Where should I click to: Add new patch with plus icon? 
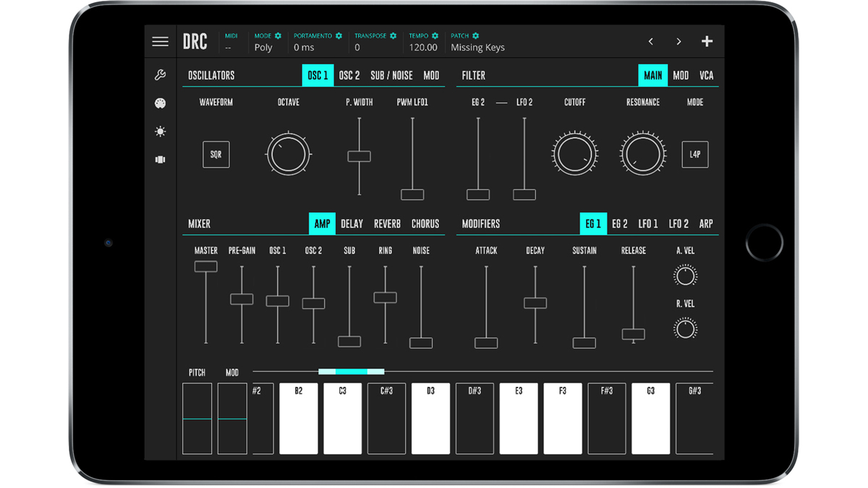(707, 41)
